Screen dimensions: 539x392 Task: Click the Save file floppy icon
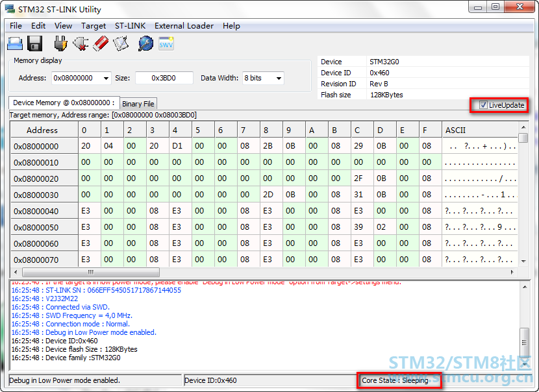(34, 43)
